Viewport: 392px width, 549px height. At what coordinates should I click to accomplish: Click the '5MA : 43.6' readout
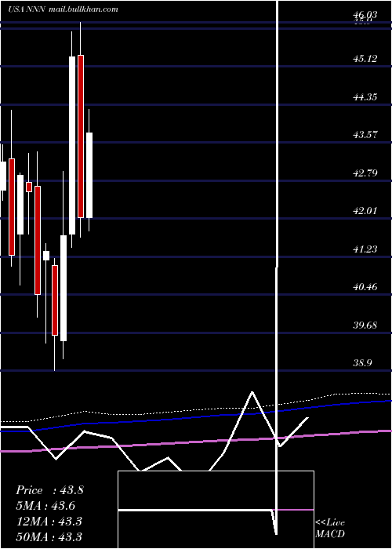coord(45,506)
